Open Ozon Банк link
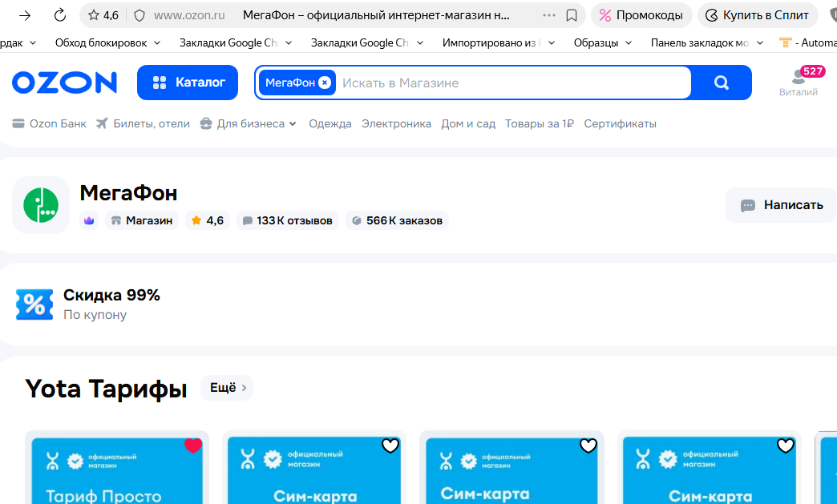This screenshot has height=504, width=837. point(49,123)
